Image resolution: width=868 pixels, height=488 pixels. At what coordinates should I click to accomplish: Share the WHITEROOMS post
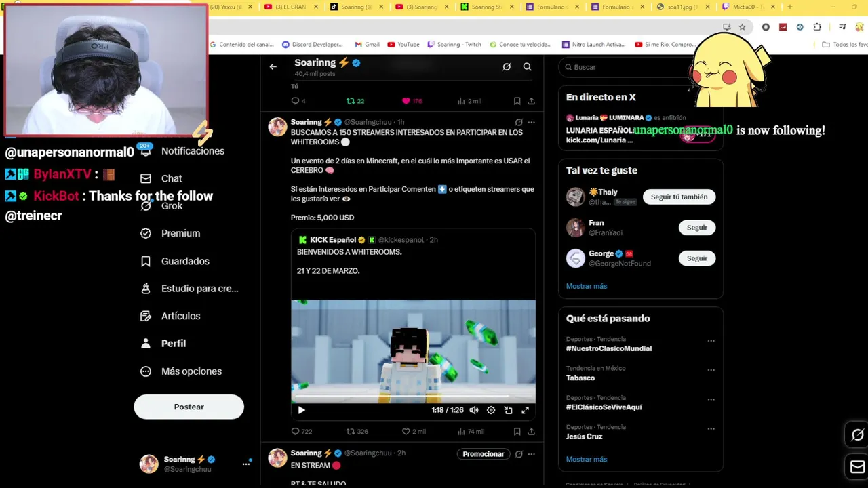click(x=531, y=431)
